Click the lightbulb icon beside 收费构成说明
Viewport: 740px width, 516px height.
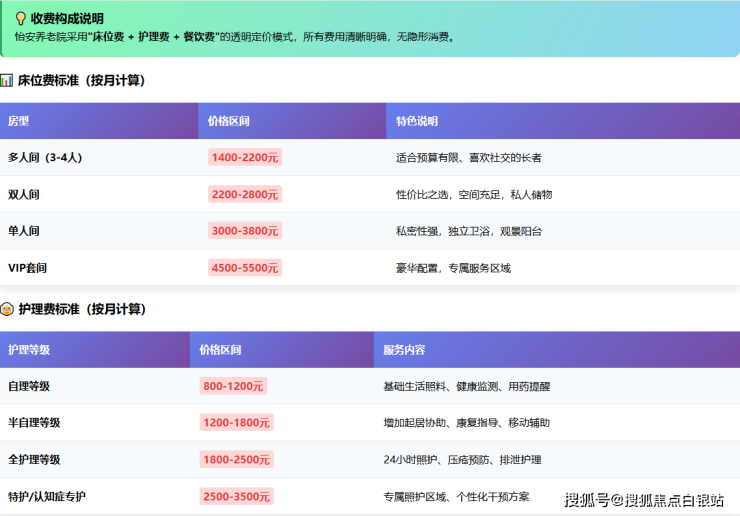pyautogui.click(x=21, y=19)
